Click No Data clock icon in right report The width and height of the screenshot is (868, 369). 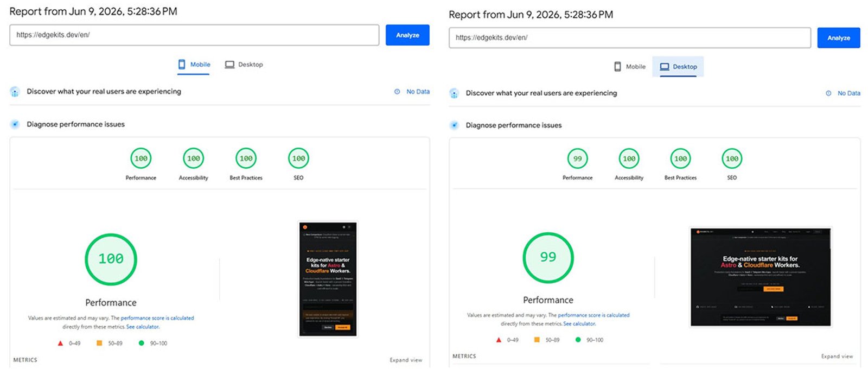point(828,93)
